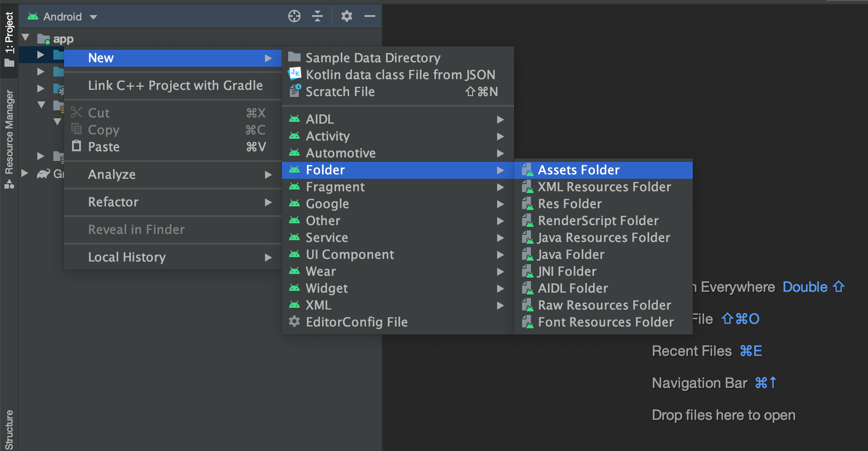The height and width of the screenshot is (451, 868).
Task: Click the Res Folder icon
Action: pos(527,204)
